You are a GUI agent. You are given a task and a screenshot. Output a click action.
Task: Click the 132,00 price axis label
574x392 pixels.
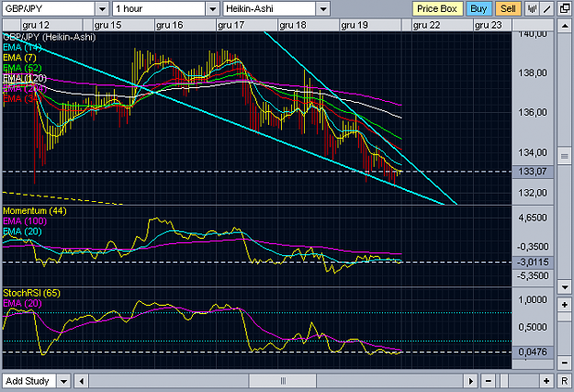(533, 193)
